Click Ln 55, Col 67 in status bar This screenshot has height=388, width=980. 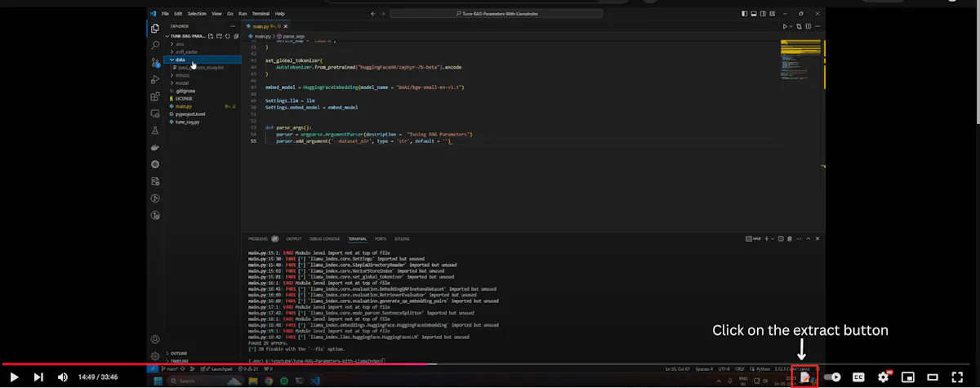coord(678,369)
